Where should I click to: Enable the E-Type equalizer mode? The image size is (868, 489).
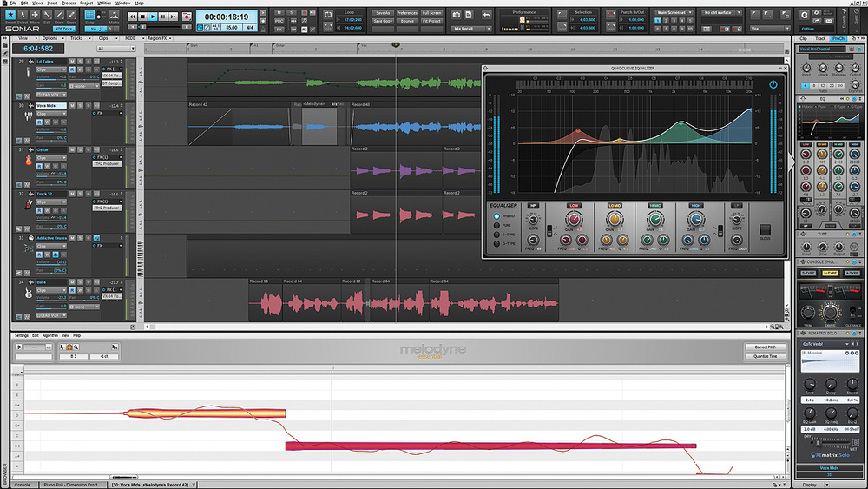[496, 235]
